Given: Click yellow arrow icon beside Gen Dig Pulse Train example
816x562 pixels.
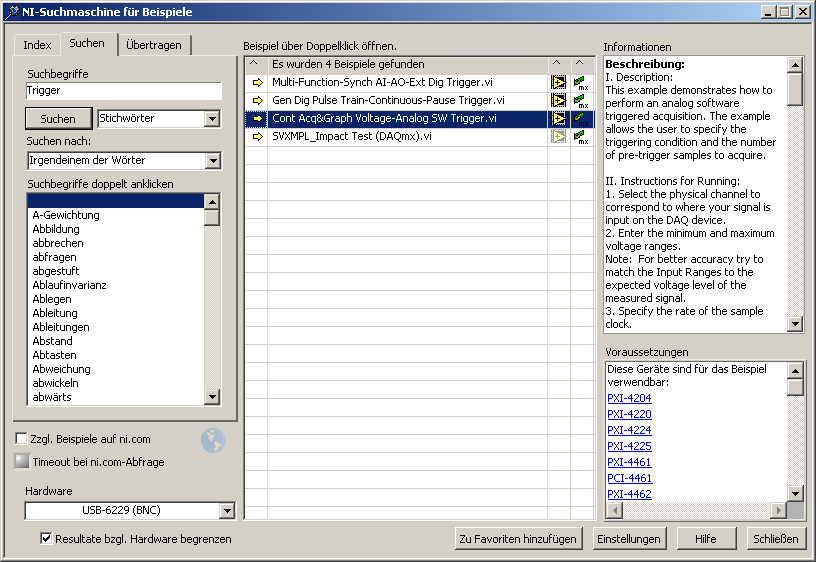Looking at the screenshot, I should click(258, 100).
